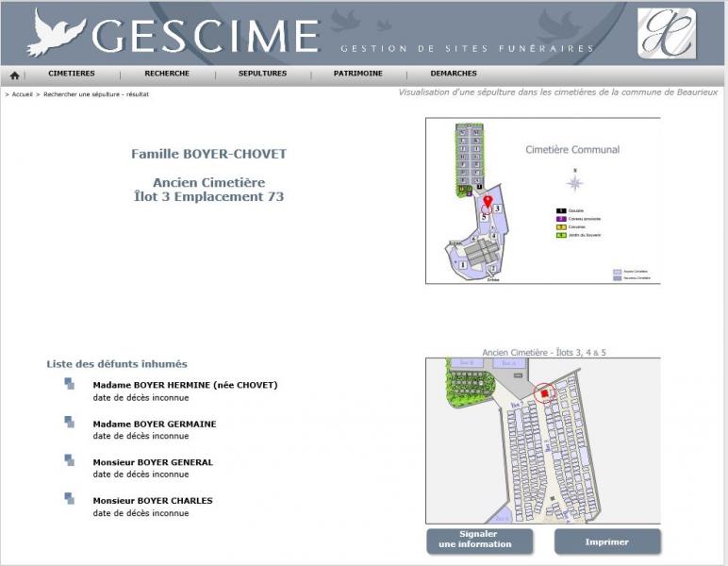The width and height of the screenshot is (728, 566).
Task: Open the SEPULTURES menu
Action: click(262, 74)
